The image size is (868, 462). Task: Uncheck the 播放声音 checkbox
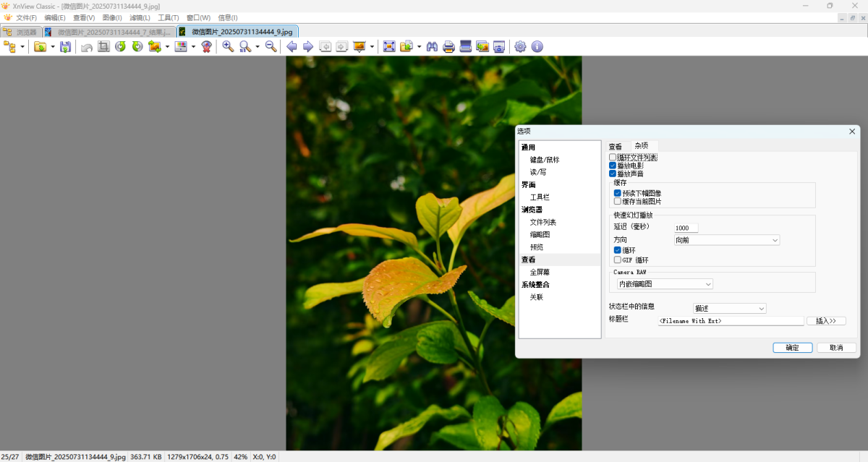(613, 174)
